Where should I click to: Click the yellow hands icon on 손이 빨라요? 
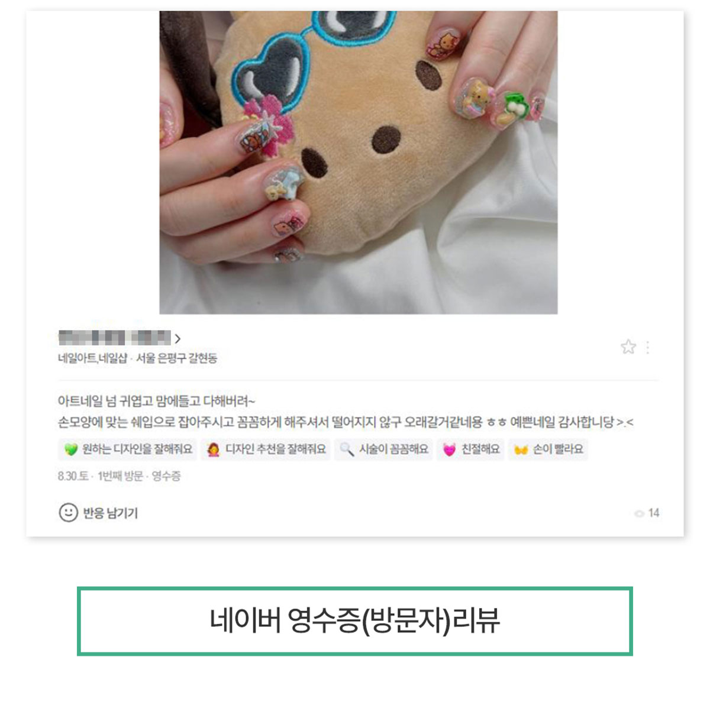(521, 450)
